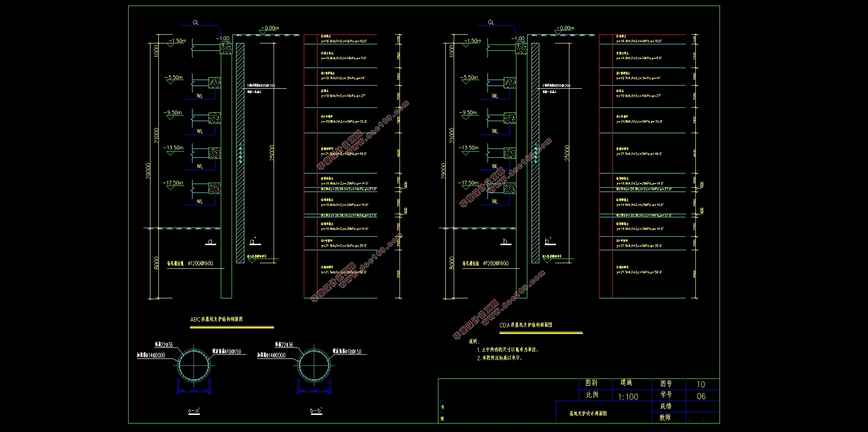Click the '说明:' notes heading
Image resolution: width=868 pixels, height=432 pixels.
pyautogui.click(x=475, y=341)
